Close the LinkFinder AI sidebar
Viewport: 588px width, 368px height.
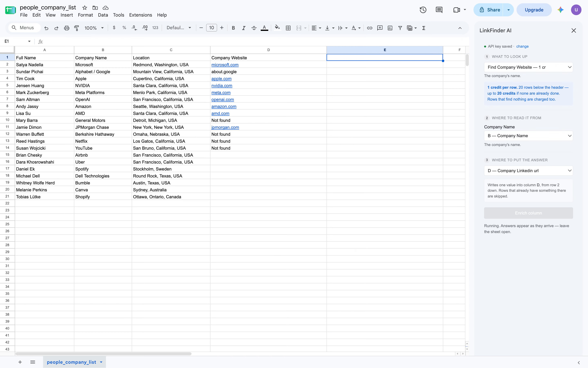click(574, 30)
